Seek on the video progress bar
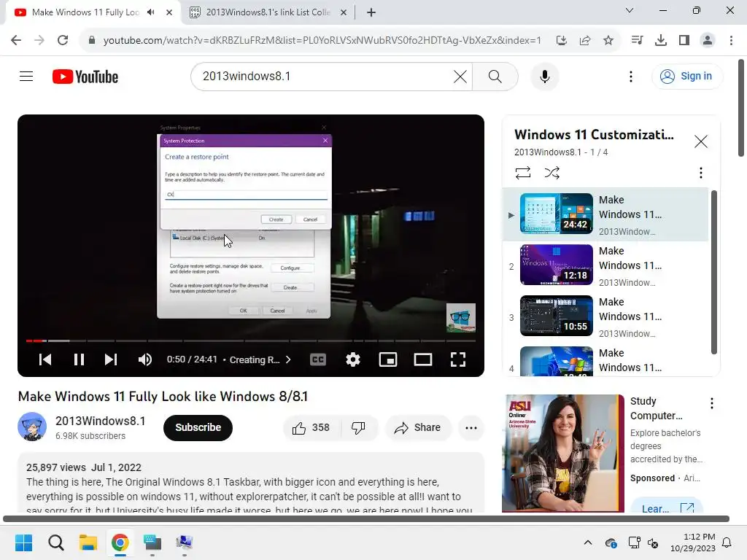The image size is (747, 560). click(x=251, y=341)
